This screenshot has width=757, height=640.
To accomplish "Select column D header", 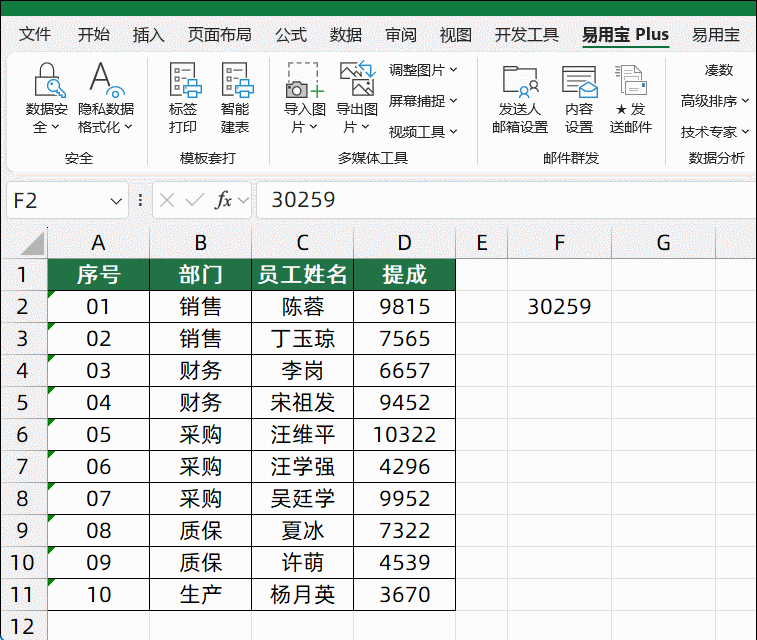I will [404, 242].
